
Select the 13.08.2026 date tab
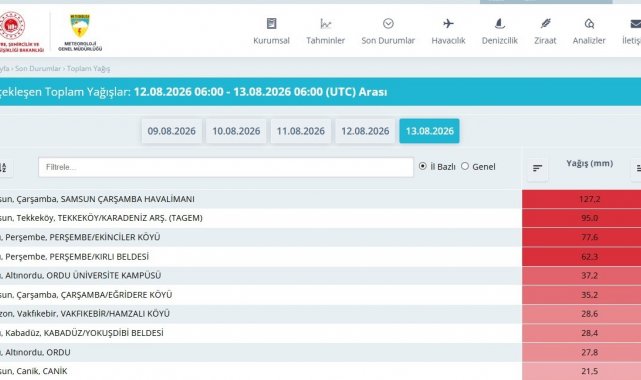click(429, 131)
